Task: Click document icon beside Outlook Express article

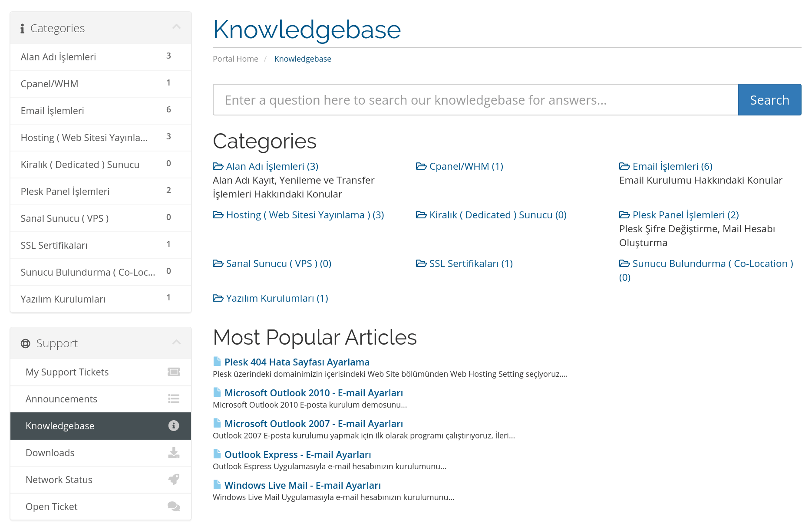Action: 217,454
